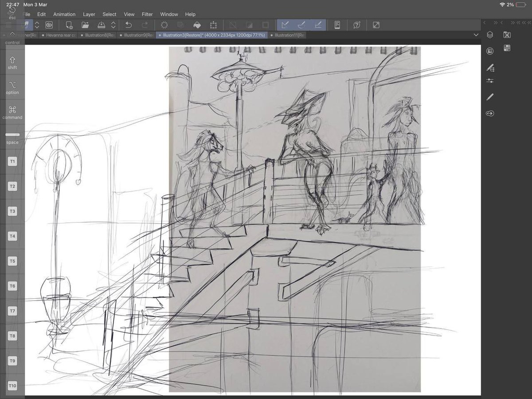Open the smartphone companion mode icon
Image resolution: width=532 pixels, height=399 pixels.
pos(337,25)
